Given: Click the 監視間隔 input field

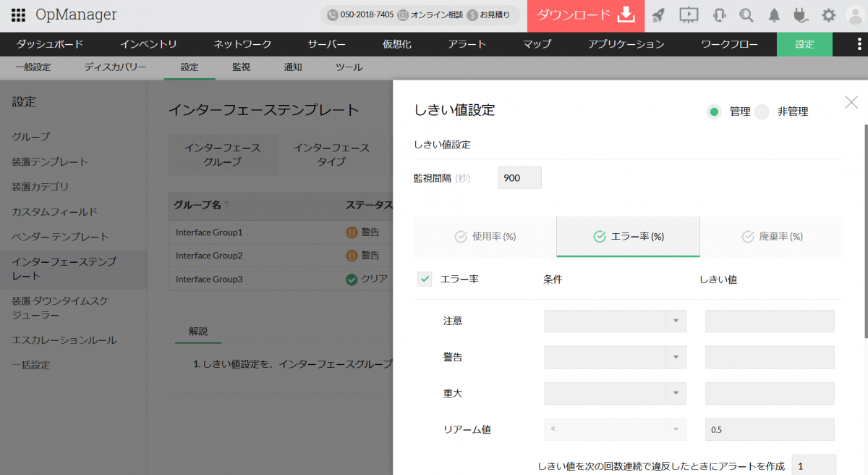Looking at the screenshot, I should click(x=519, y=177).
